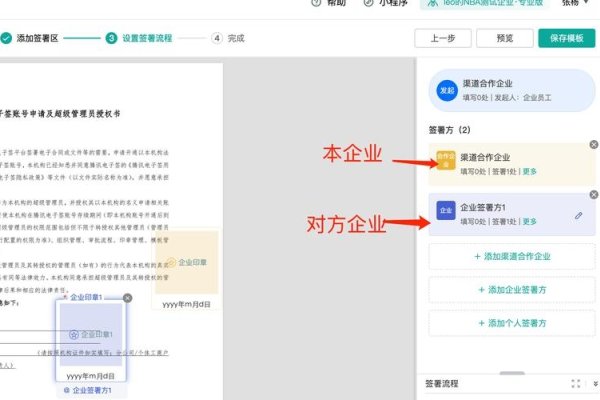Click the blue 企业 signer icon
600x400 pixels.
click(x=446, y=210)
